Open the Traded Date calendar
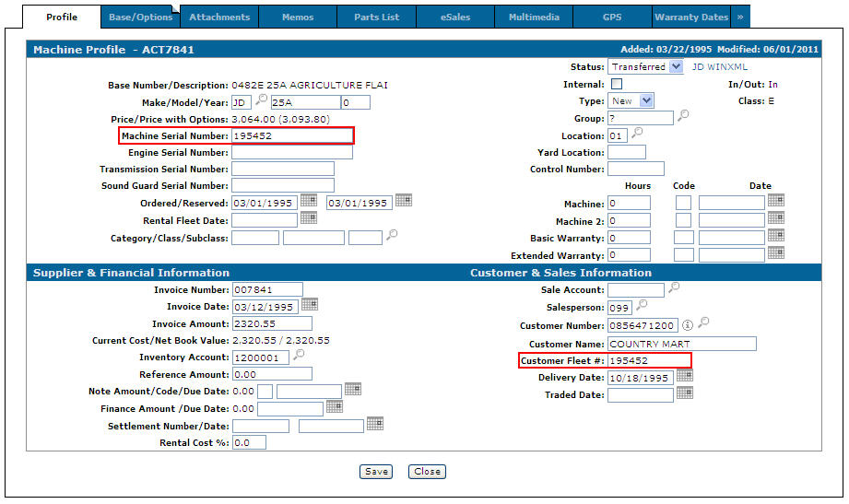Viewport: 849px width, 504px height. coord(685,393)
